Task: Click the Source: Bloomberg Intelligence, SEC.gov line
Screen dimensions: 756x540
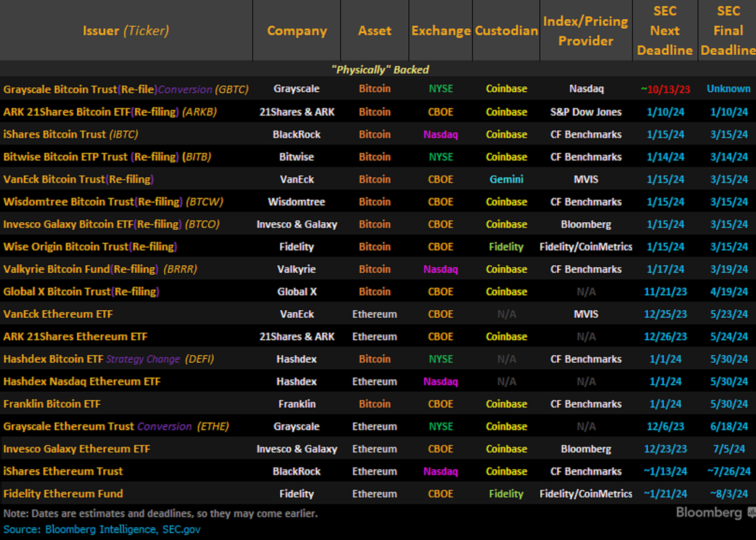Action: click(x=102, y=529)
